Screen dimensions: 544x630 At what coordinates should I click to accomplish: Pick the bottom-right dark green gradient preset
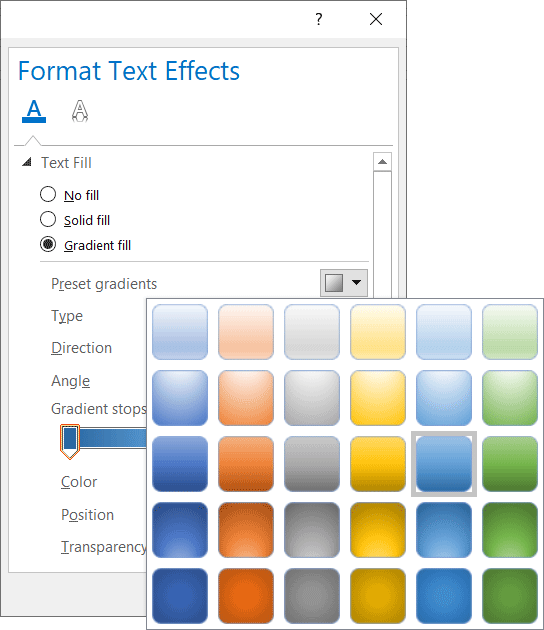click(510, 596)
